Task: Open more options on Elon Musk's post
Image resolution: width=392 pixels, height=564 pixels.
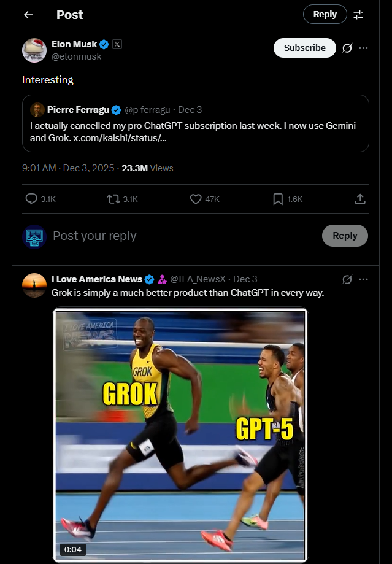Action: tap(364, 48)
